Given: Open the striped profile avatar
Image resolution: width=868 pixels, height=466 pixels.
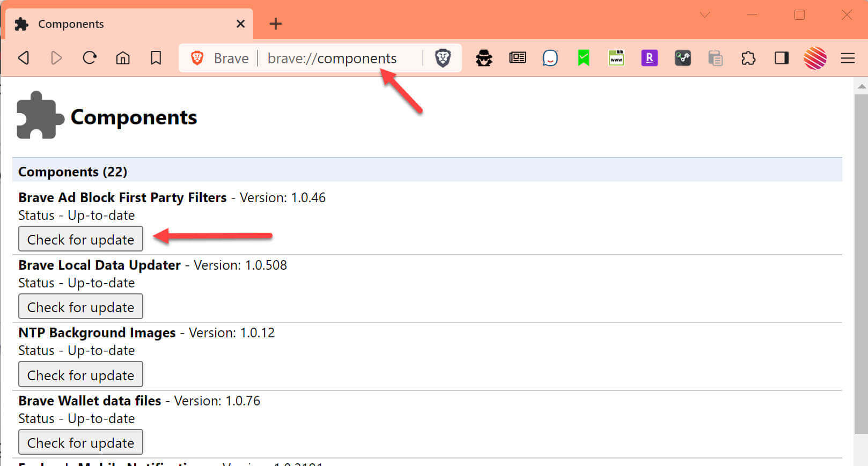Looking at the screenshot, I should click(x=815, y=58).
